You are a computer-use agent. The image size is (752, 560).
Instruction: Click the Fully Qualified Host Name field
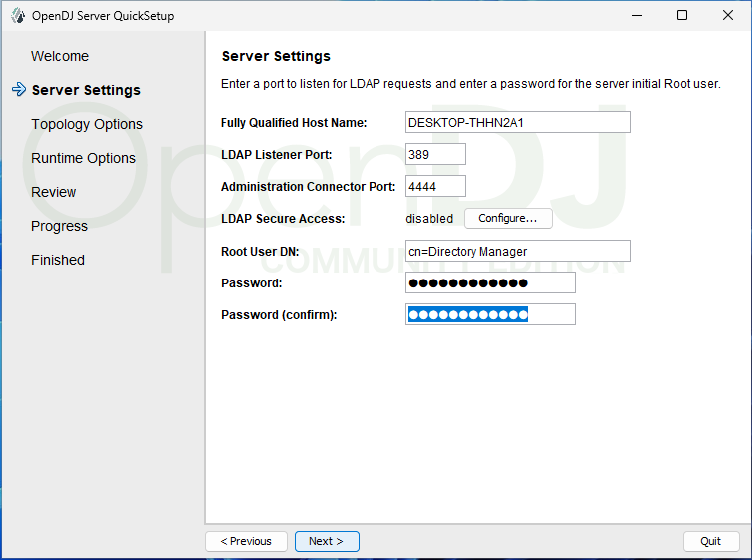518,122
